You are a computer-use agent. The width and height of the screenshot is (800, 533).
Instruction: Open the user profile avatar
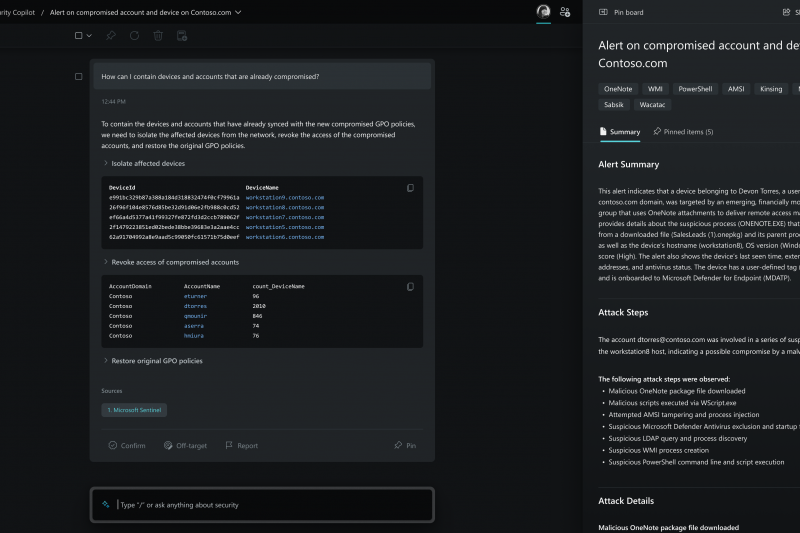543,11
